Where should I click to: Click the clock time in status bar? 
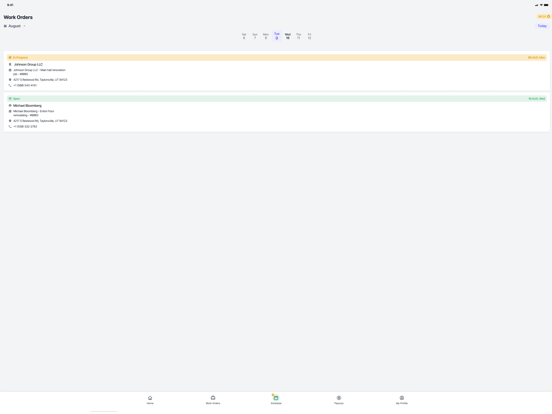(x=10, y=5)
